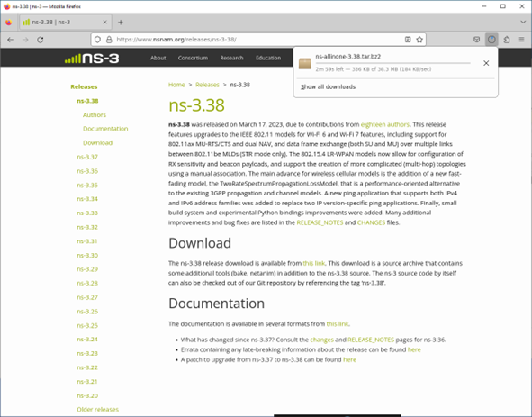This screenshot has width=532, height=417.
Task: Click 'this link' in Documentation section
Action: click(338, 324)
